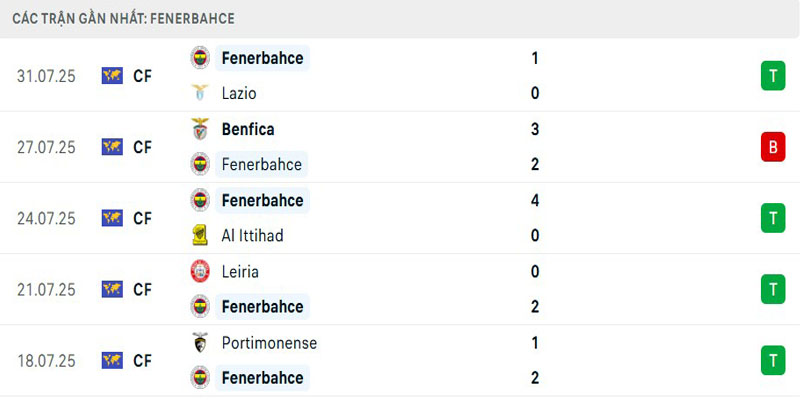The height and width of the screenshot is (400, 800).
Task: Click the competition flag icon for 24.07.25
Action: pyautogui.click(x=112, y=218)
